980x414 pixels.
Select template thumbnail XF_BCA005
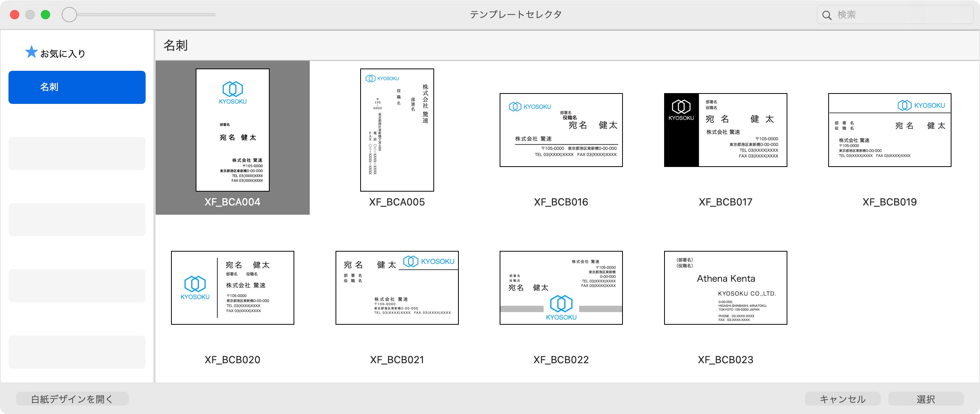[x=397, y=130]
